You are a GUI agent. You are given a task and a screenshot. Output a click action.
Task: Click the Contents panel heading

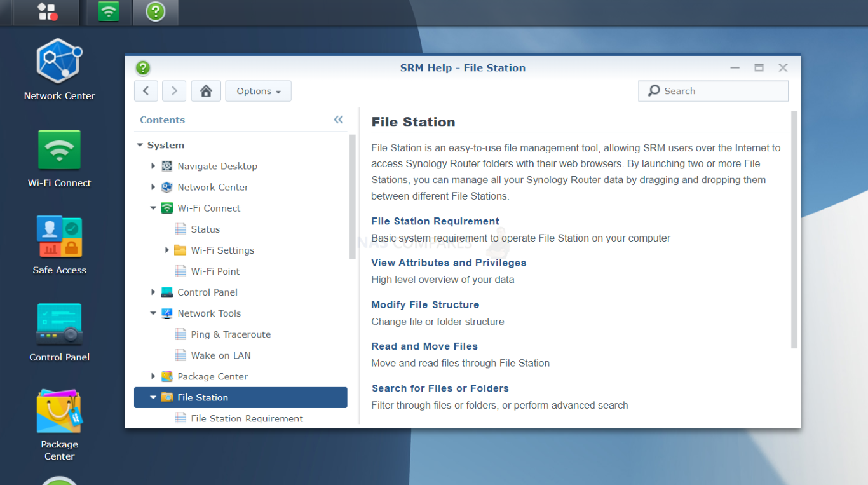coord(162,120)
